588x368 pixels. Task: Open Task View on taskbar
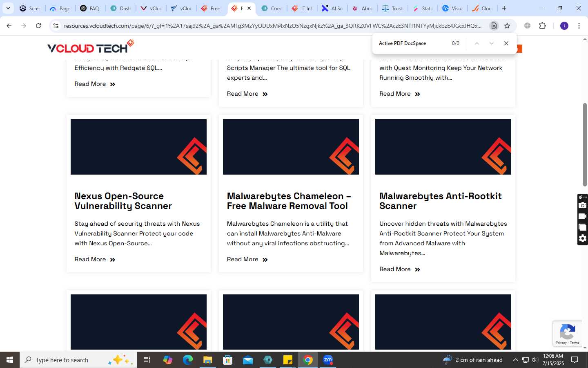147,360
